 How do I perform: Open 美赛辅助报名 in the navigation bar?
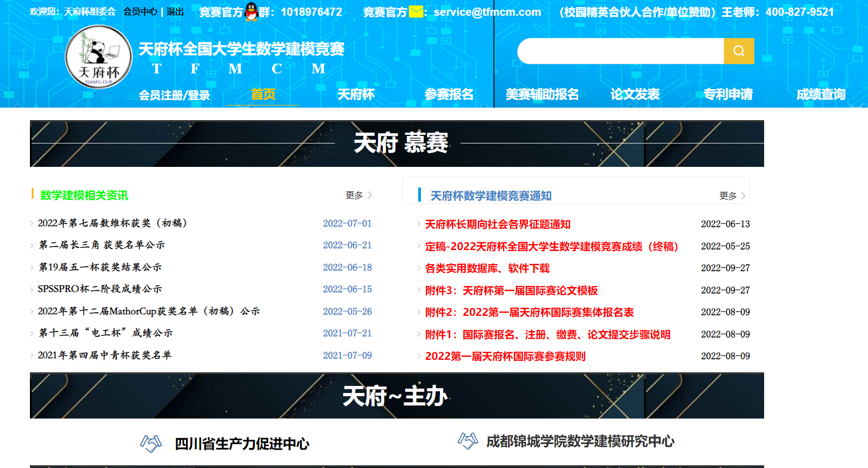(x=542, y=95)
